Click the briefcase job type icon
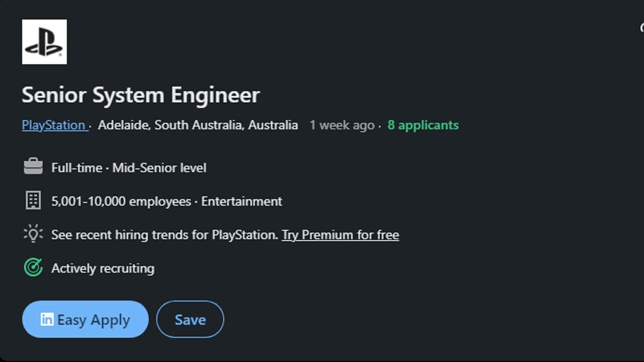This screenshot has width=644, height=362. pyautogui.click(x=33, y=167)
